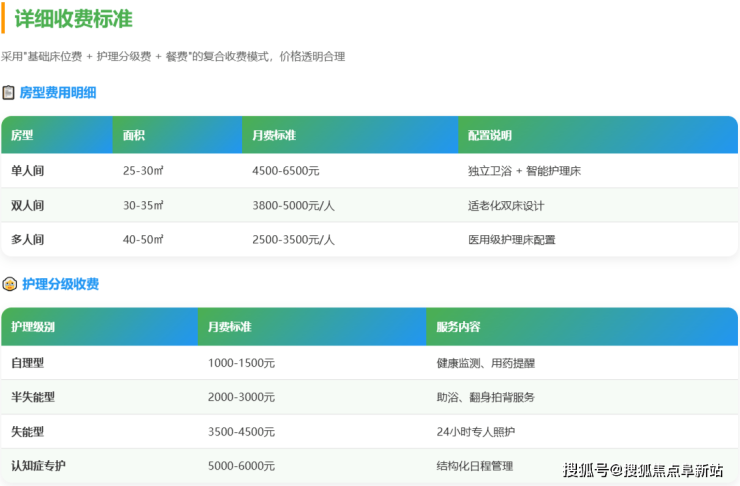740x486 pixels.
Task: Select the 房型 column header
Action: click(22, 135)
